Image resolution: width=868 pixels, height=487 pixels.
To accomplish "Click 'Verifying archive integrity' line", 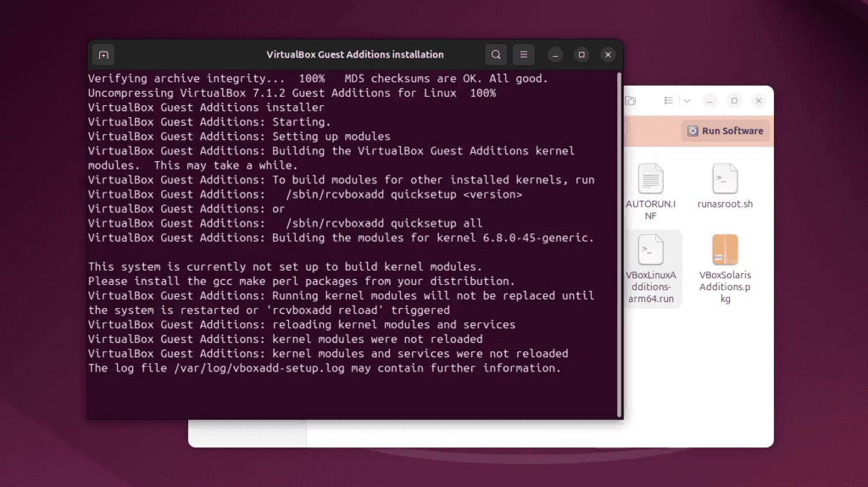I will [x=318, y=79].
